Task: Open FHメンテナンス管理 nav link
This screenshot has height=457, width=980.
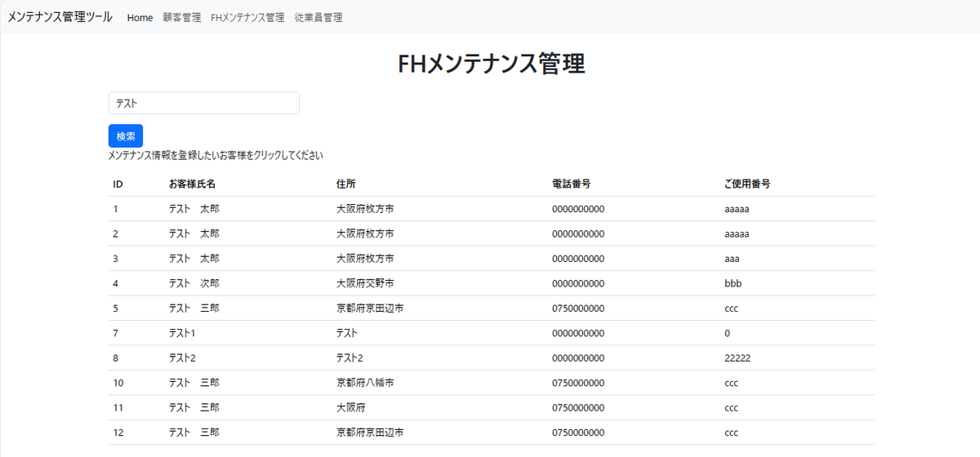Action: pos(247,17)
